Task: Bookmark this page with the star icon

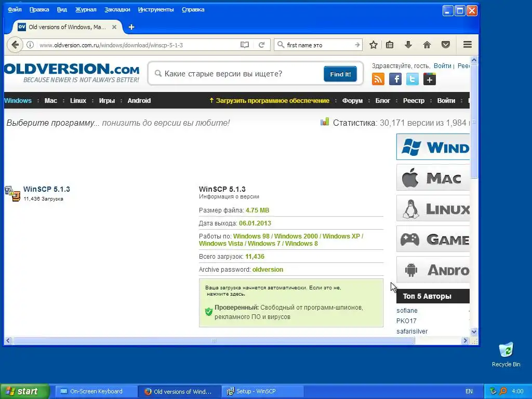Action: (373, 45)
